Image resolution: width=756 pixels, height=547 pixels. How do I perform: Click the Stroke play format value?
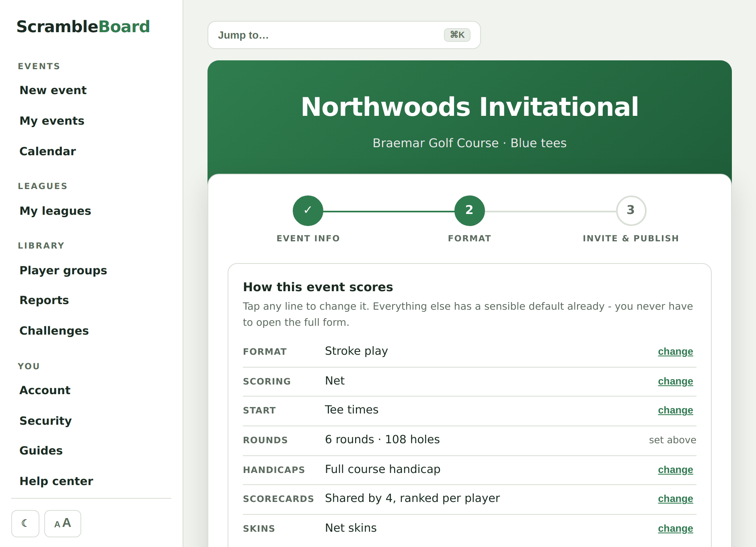click(x=356, y=351)
